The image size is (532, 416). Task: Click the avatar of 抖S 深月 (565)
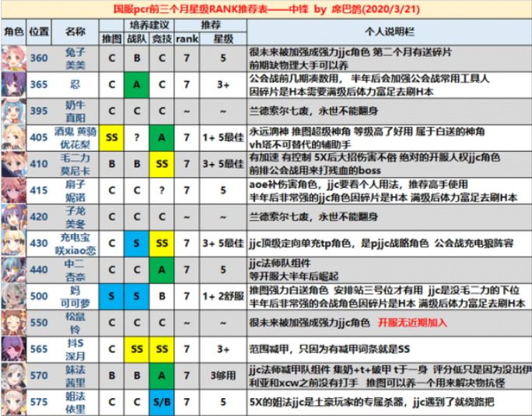click(13, 349)
